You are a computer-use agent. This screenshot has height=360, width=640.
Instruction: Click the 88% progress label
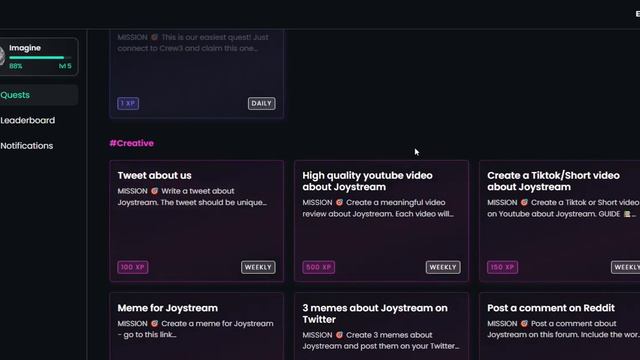pos(16,66)
